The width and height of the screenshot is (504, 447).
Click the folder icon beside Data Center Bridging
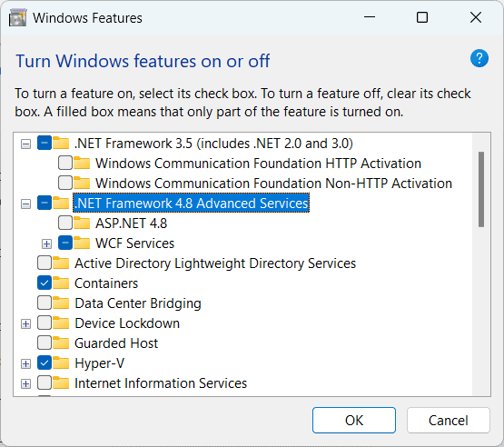tap(61, 303)
